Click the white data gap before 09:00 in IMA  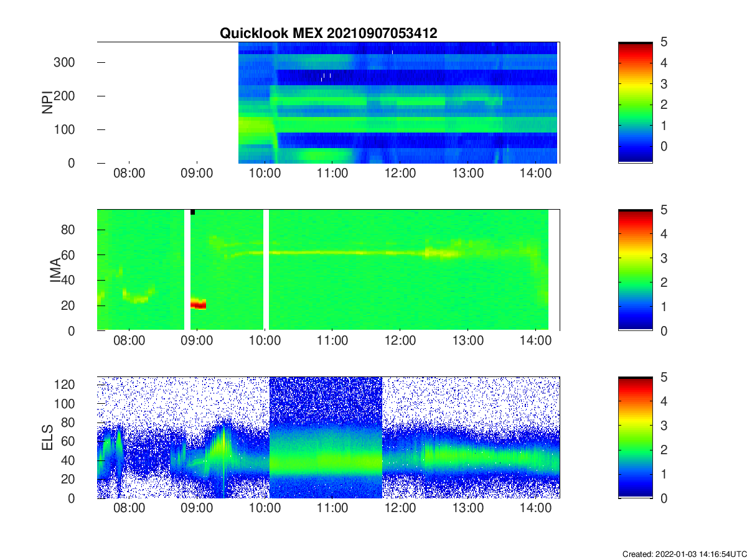[187, 269]
